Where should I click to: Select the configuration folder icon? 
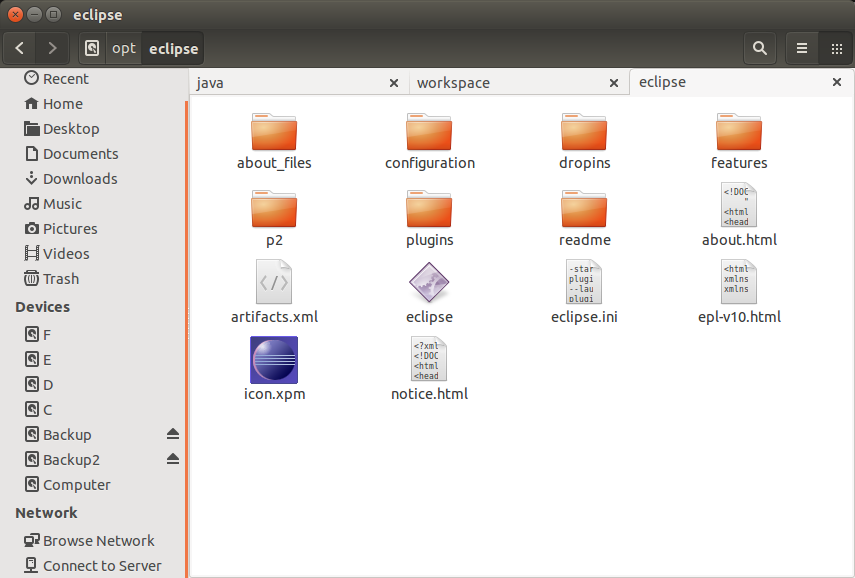coord(429,132)
